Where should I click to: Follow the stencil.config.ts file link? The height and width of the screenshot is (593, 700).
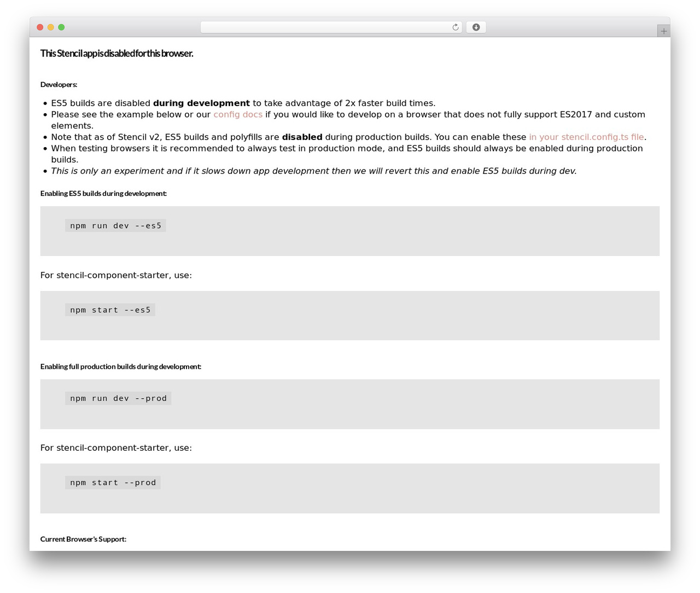click(586, 137)
